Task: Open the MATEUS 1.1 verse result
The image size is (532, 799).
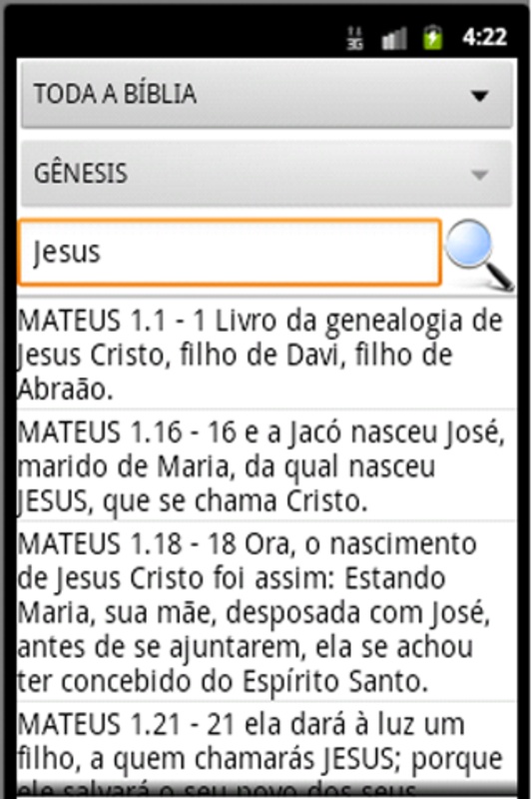Action: point(266,355)
